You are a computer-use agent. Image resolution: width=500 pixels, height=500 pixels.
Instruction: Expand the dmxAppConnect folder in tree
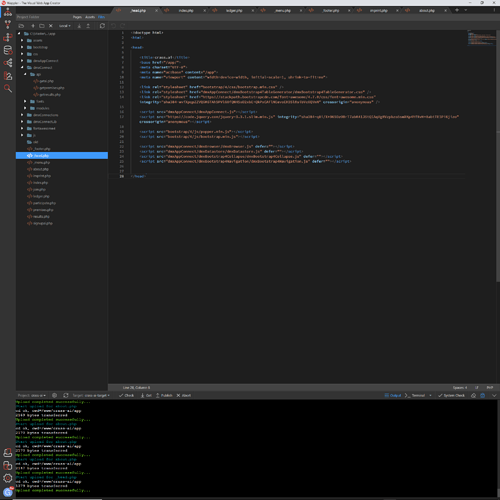(x=22, y=61)
